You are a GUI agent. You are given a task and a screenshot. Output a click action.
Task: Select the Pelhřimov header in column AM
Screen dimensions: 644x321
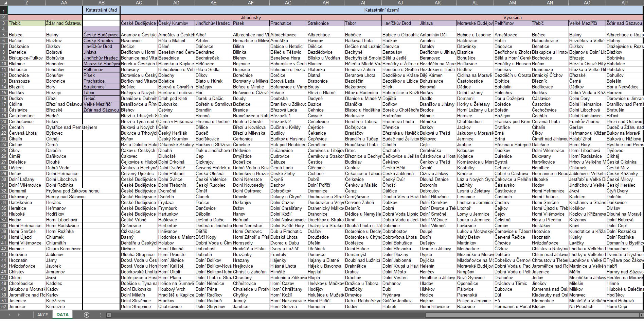pyautogui.click(x=512, y=23)
